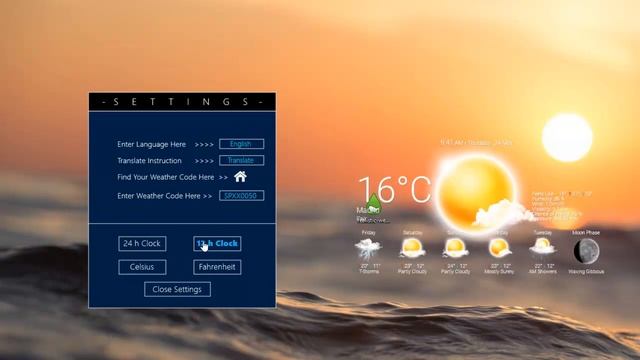Viewport: 640px width, 360px height.
Task: Click the Translate instruction field
Action: point(242,160)
